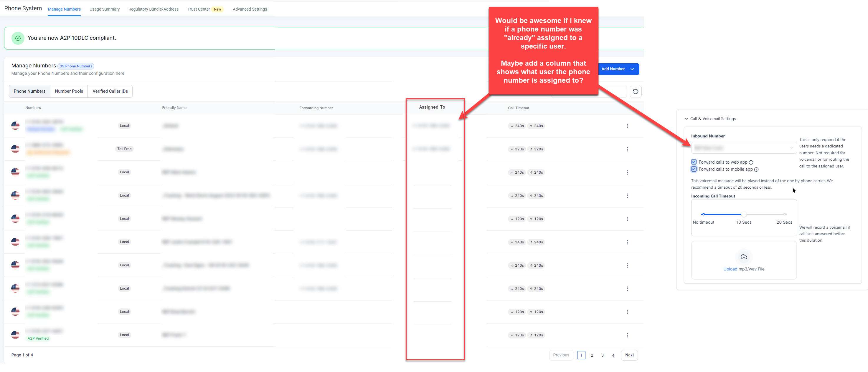868x372 pixels.
Task: Open the three-dot menu for the Toll Free number
Action: (627, 149)
